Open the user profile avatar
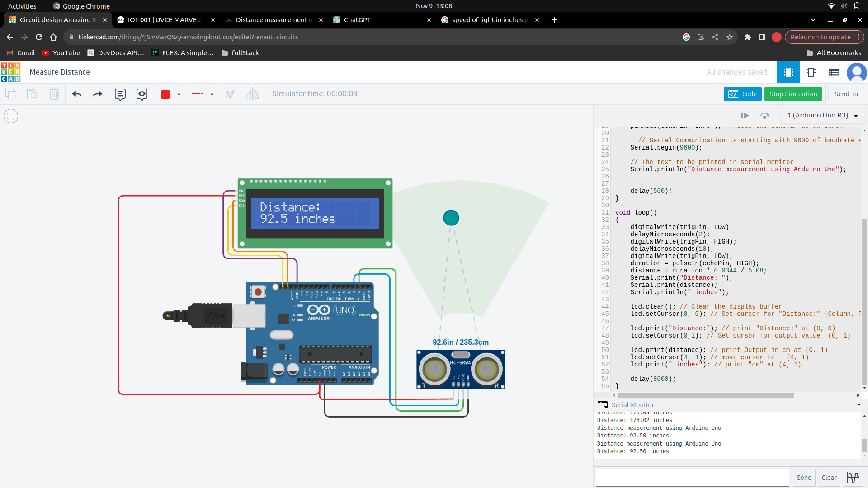The width and height of the screenshot is (868, 488). pyautogui.click(x=857, y=72)
